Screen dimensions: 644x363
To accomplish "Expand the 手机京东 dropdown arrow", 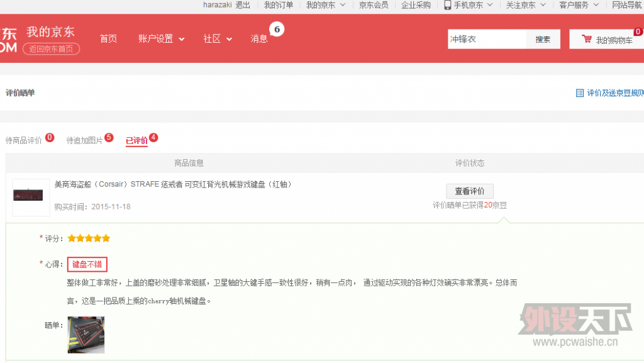I will click(x=490, y=5).
